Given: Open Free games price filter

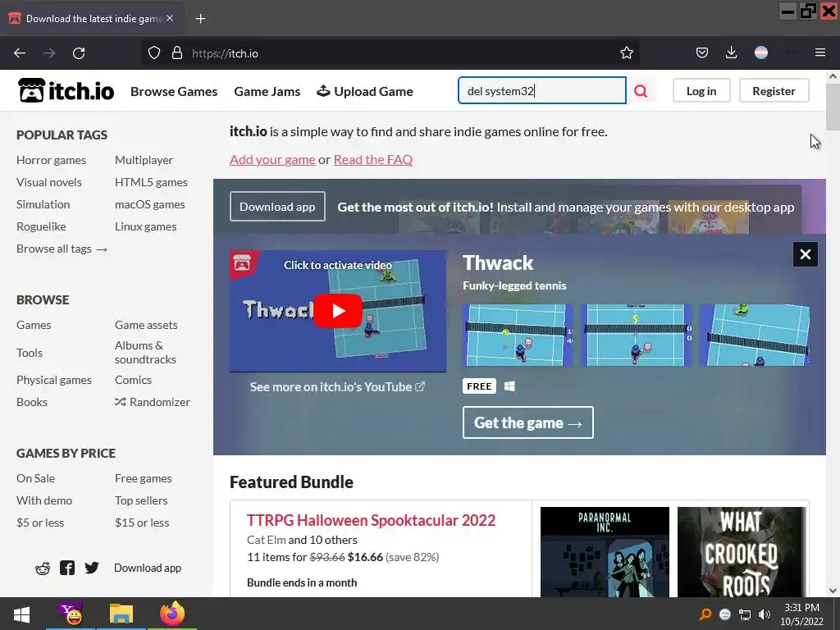Looking at the screenshot, I should (x=143, y=478).
